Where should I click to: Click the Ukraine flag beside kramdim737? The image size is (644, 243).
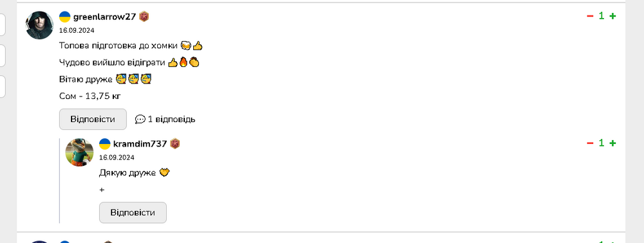click(105, 144)
